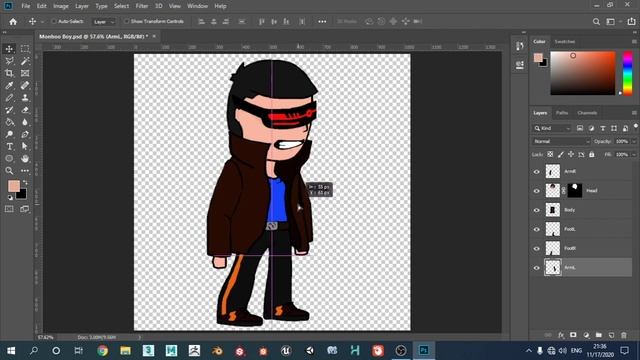Select the Brush tool
This screenshot has width=640, height=360.
coord(9,98)
